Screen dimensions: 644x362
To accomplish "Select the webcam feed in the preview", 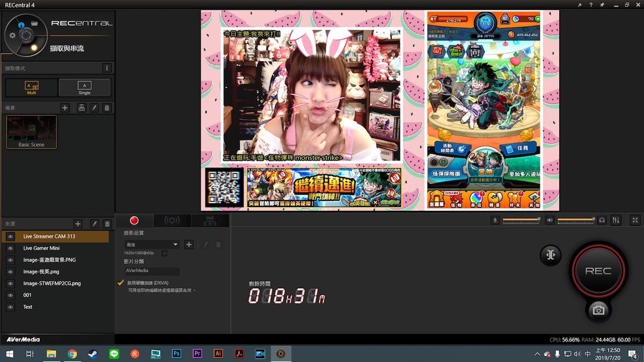I will [312, 94].
